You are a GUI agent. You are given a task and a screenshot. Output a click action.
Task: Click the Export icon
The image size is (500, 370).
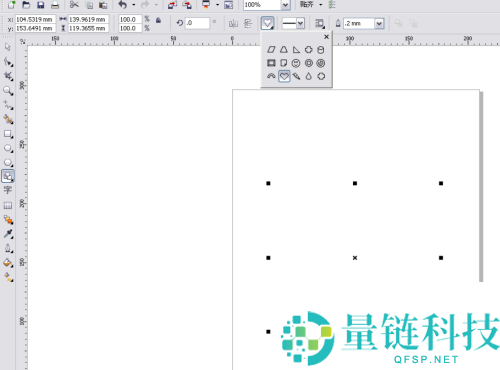pyautogui.click(x=187, y=5)
